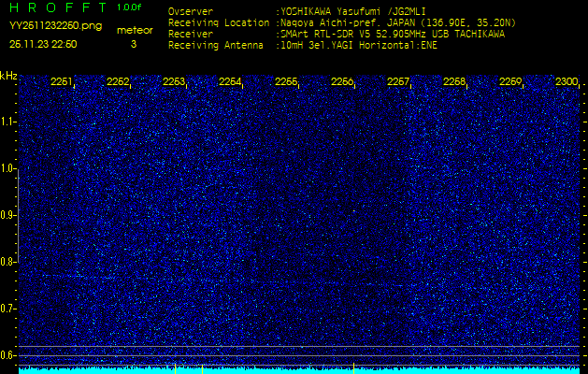
Task: Select the meteor count value 3
Action: 134,44
